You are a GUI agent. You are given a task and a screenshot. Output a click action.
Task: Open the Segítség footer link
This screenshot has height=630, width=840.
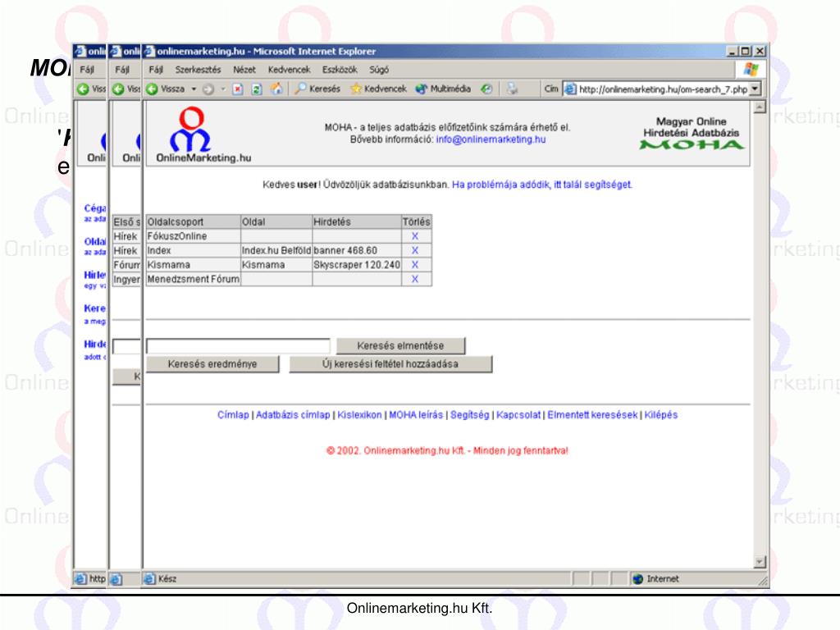[x=470, y=414]
